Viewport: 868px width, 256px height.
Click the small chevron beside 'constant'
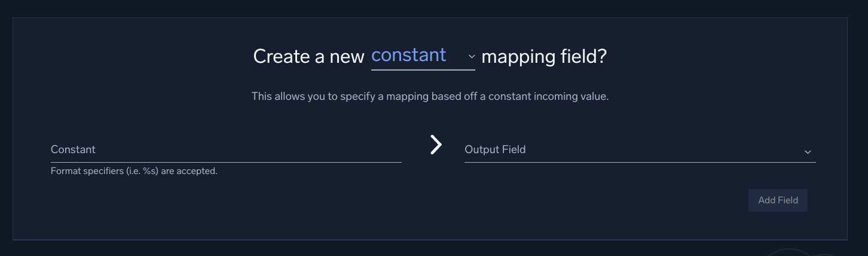[472, 57]
